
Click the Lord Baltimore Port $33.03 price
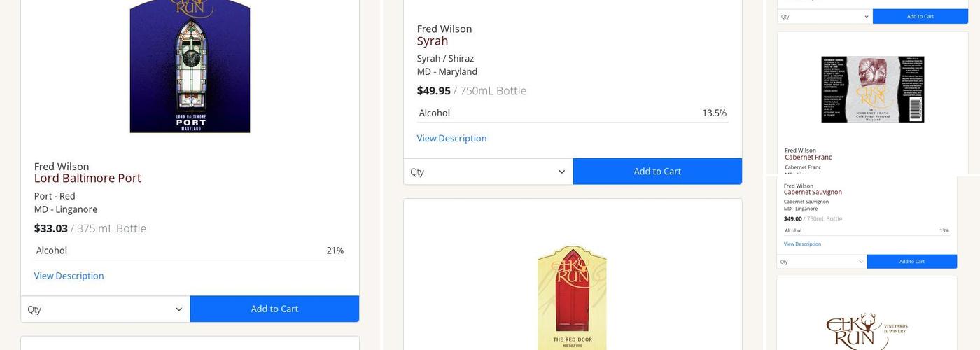[x=51, y=228]
